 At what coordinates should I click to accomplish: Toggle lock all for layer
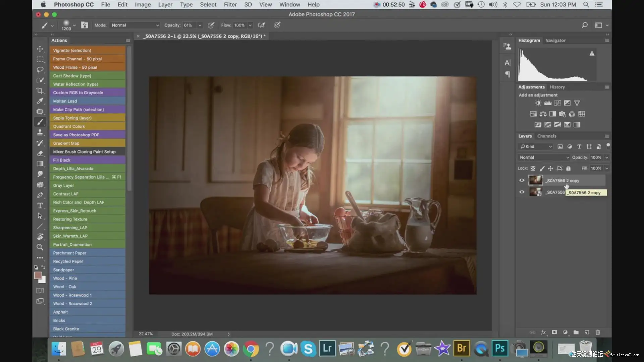pyautogui.click(x=568, y=168)
